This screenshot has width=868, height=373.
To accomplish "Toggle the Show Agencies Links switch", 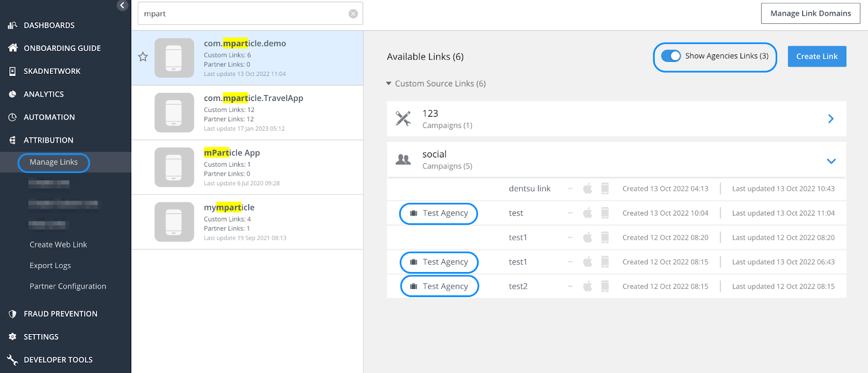I will (x=671, y=56).
